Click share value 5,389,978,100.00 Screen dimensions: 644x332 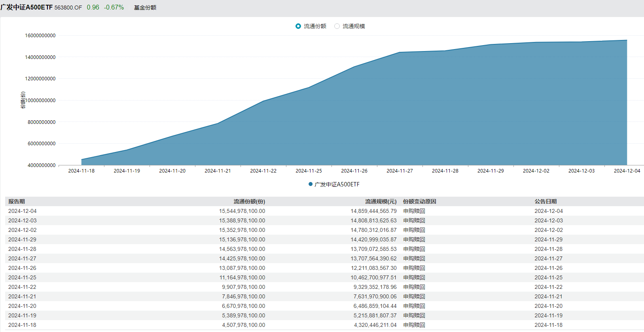(x=244, y=315)
